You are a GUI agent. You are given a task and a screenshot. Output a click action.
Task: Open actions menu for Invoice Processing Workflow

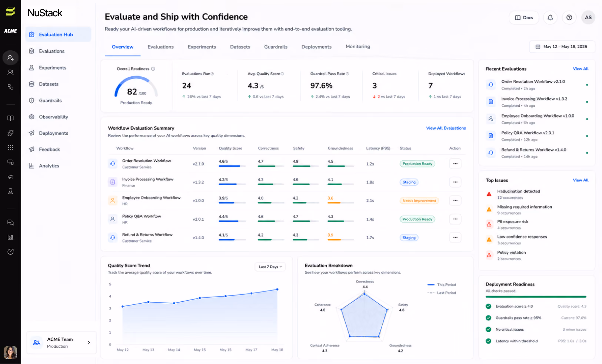click(x=455, y=182)
